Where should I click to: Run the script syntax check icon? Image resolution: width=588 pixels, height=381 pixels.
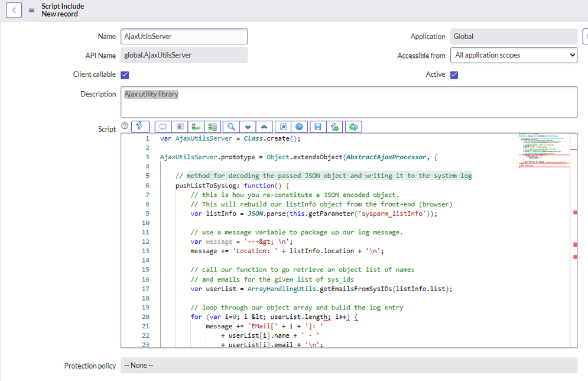point(334,127)
